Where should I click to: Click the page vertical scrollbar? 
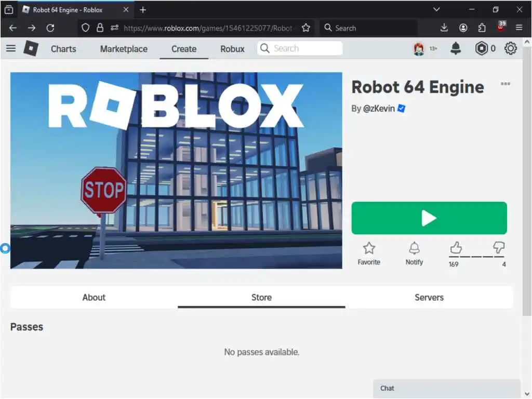(x=527, y=182)
